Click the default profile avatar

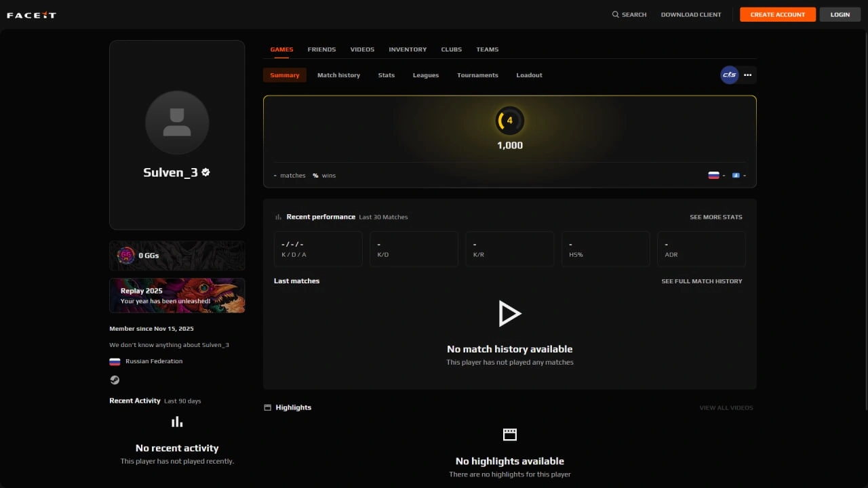pyautogui.click(x=177, y=123)
